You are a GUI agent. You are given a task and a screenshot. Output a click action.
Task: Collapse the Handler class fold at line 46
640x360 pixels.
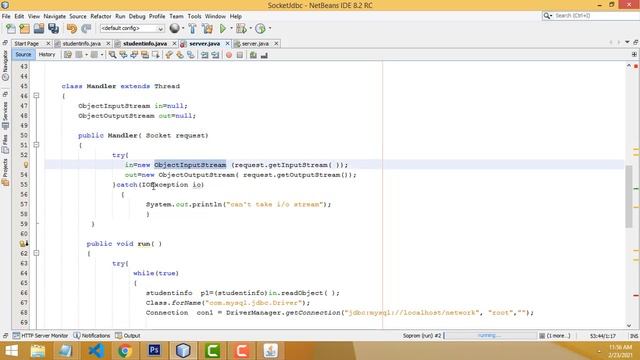[36, 96]
